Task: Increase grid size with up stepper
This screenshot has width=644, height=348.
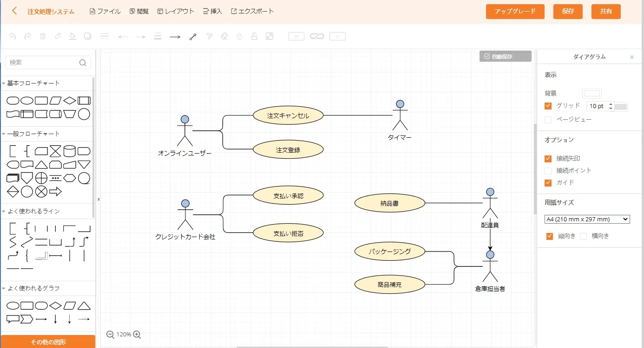Action: coord(611,104)
